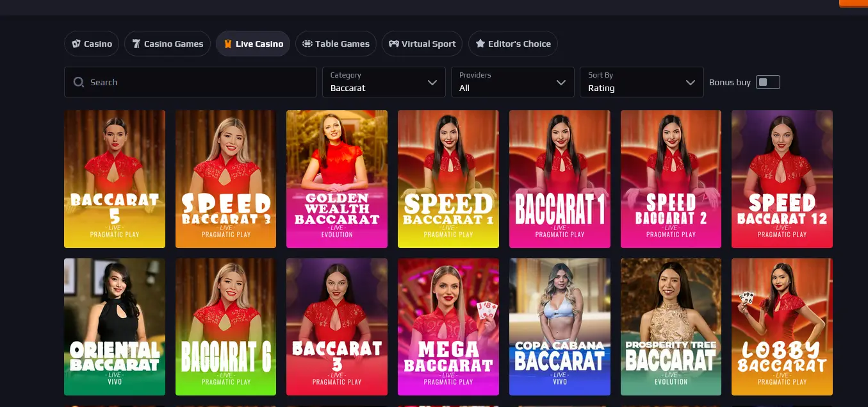Click the poker chip icon on Table Games

tap(307, 44)
